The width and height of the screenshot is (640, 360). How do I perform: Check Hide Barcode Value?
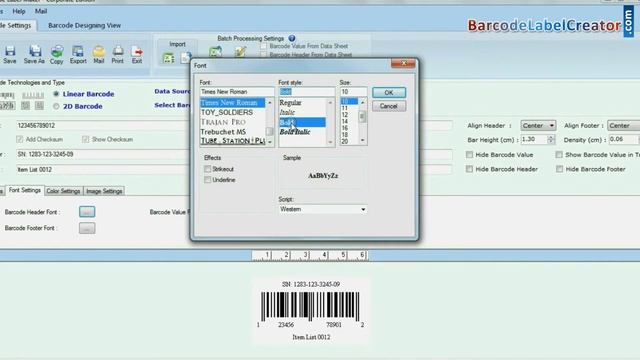click(469, 155)
